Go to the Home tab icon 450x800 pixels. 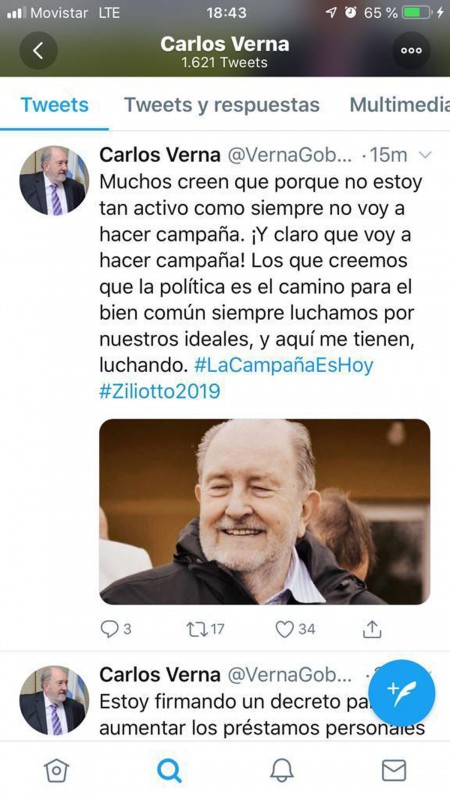(56, 770)
